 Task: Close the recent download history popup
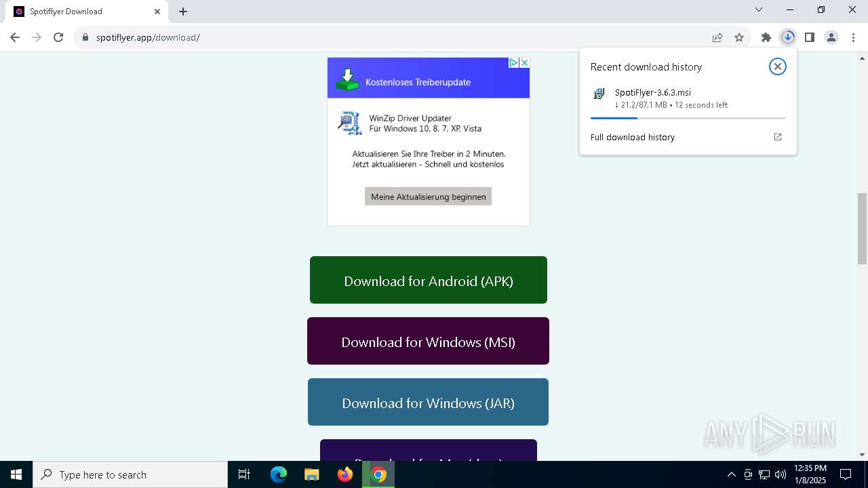point(778,66)
